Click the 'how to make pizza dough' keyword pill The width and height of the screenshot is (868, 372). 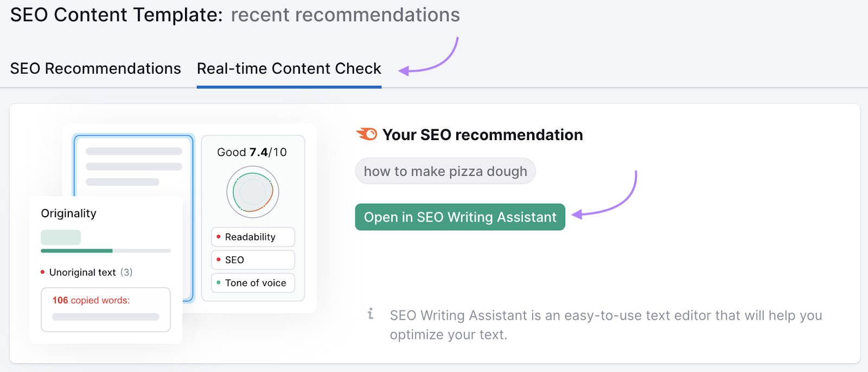445,171
